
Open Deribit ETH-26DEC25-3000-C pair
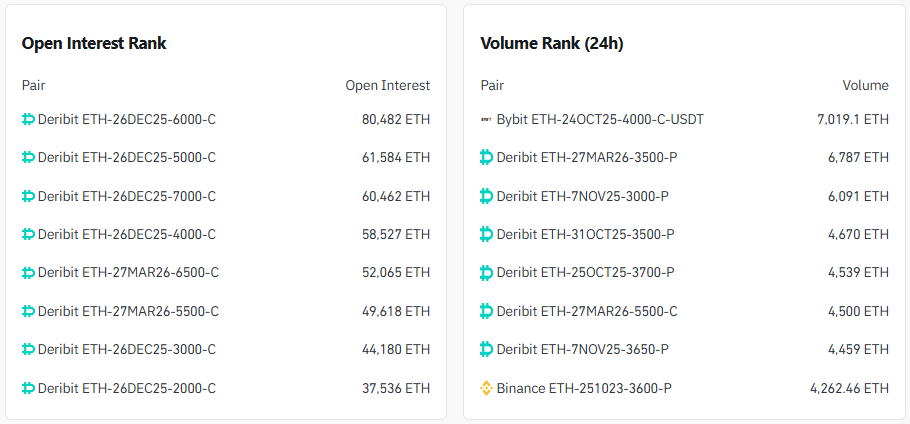(126, 349)
